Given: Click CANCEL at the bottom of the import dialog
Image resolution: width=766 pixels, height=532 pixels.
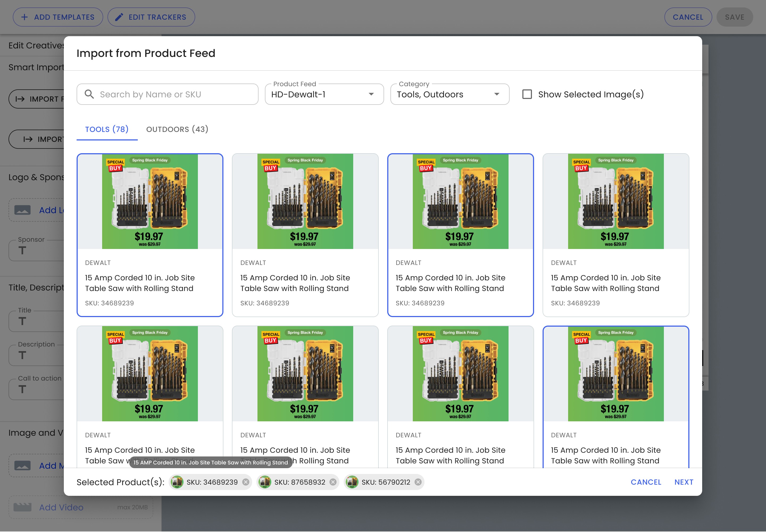Looking at the screenshot, I should point(646,482).
